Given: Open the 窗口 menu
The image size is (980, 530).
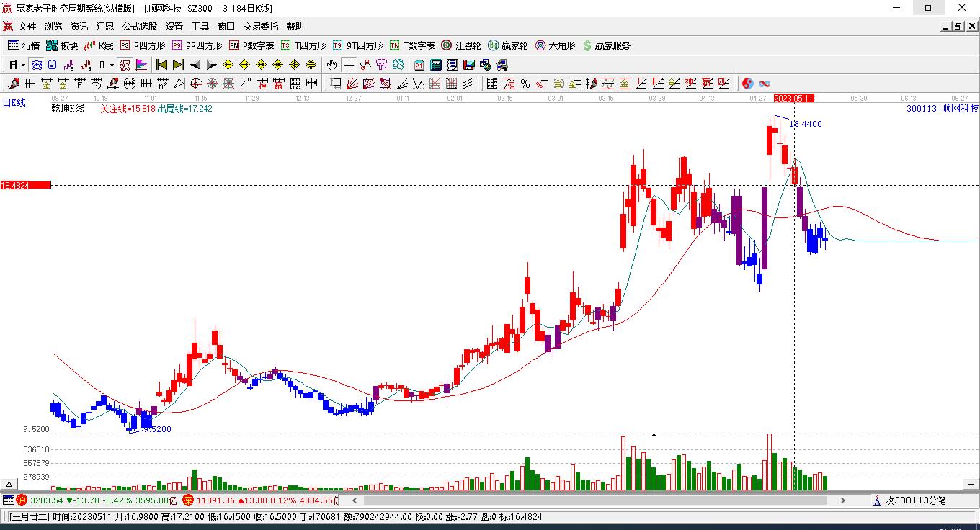Looking at the screenshot, I should [226, 27].
